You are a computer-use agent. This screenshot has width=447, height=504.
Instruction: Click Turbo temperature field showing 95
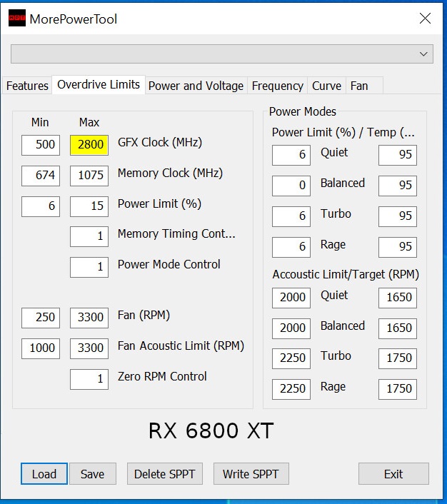398,216
